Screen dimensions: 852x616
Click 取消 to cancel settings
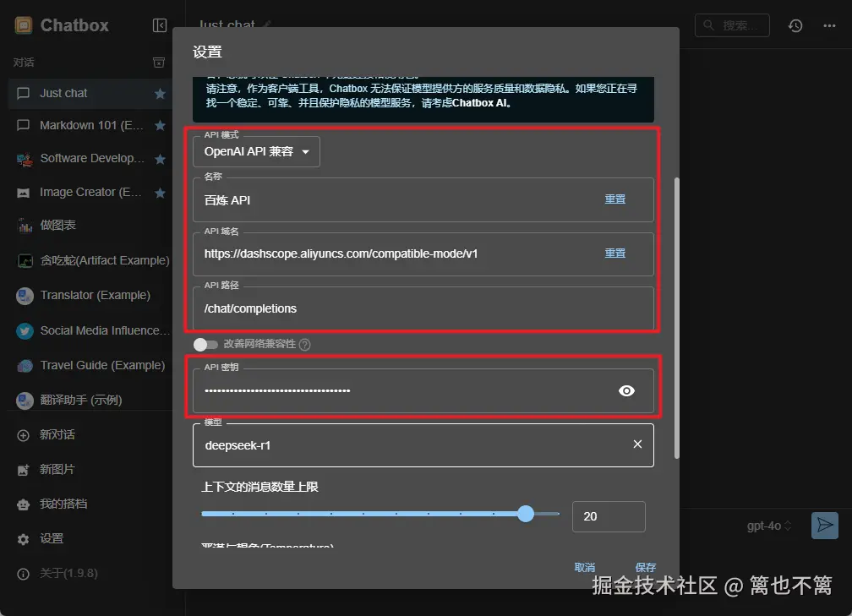coord(585,567)
